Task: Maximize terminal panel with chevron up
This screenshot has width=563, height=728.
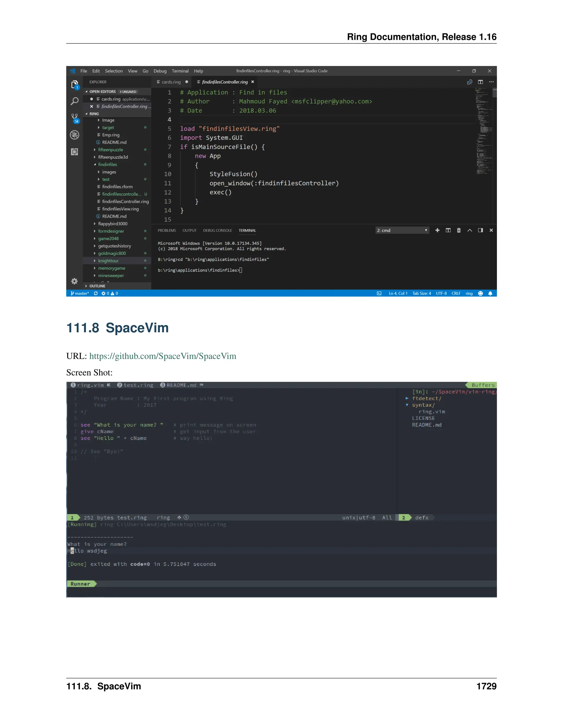Action: click(470, 230)
